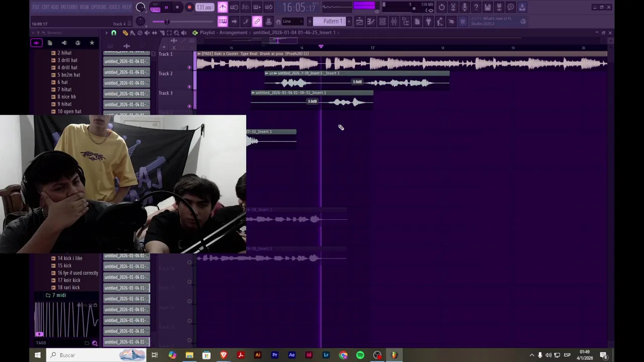Toggle overdub/blend recording button
This screenshot has width=644, height=362.
pyautogui.click(x=257, y=7)
